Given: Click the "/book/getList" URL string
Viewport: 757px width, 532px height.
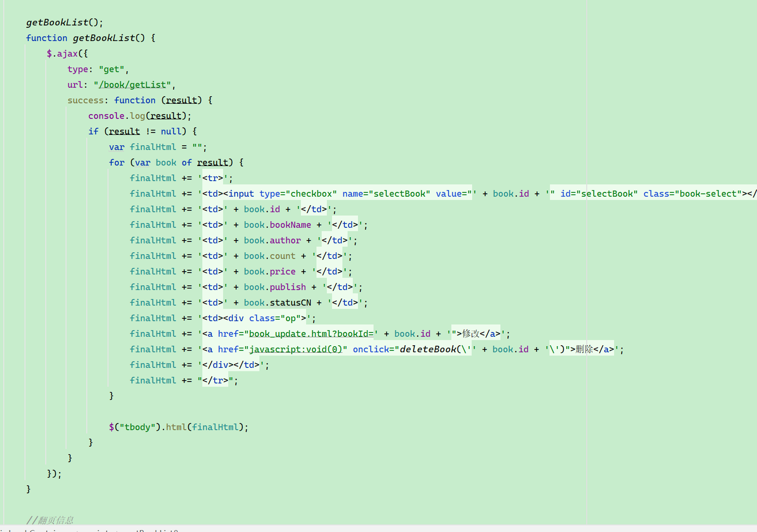Looking at the screenshot, I should click(132, 84).
